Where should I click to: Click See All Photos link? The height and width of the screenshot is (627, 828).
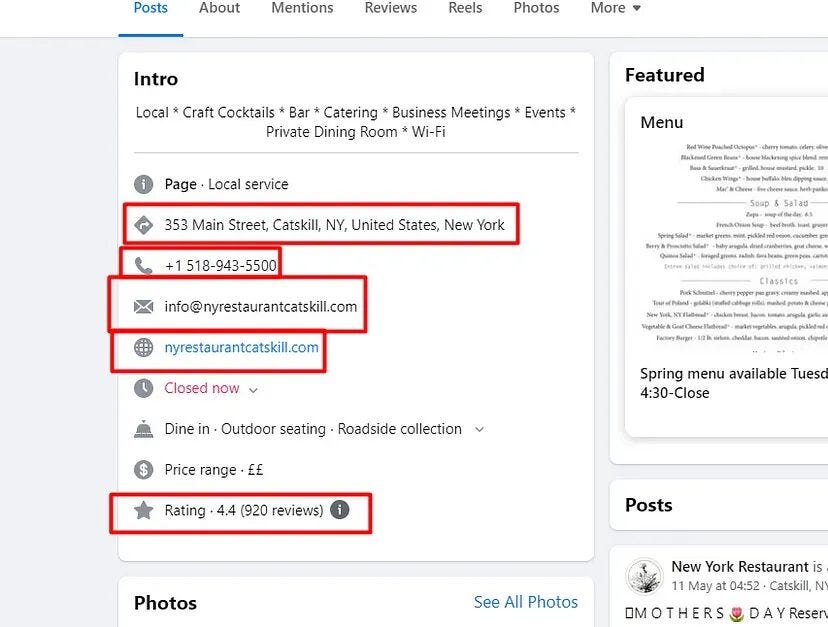[x=525, y=602]
